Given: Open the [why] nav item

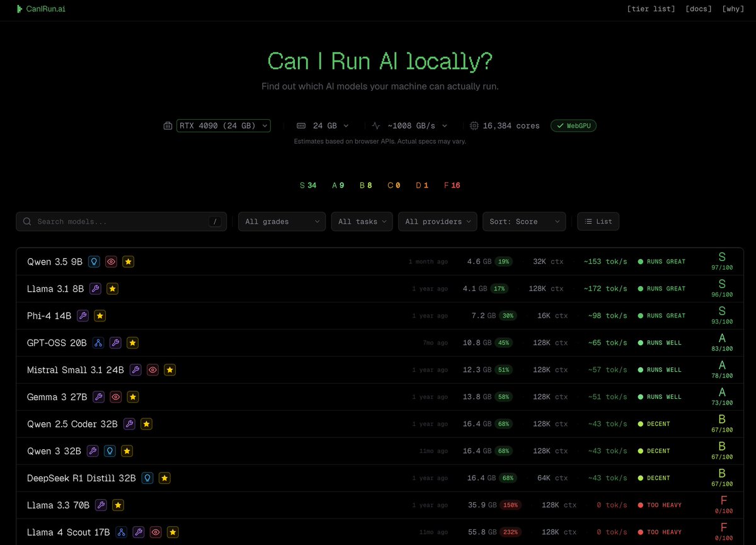Looking at the screenshot, I should click(733, 9).
